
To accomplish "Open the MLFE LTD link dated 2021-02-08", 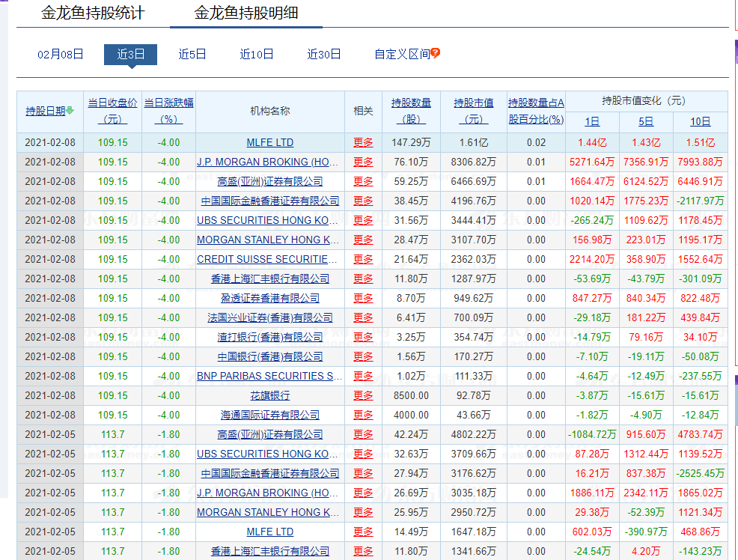I will point(269,142).
